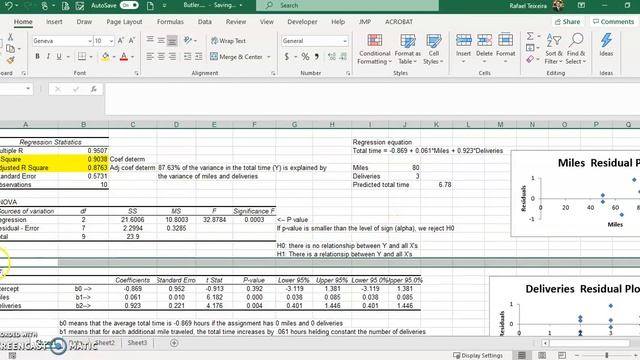Increase decimal places

(331, 57)
